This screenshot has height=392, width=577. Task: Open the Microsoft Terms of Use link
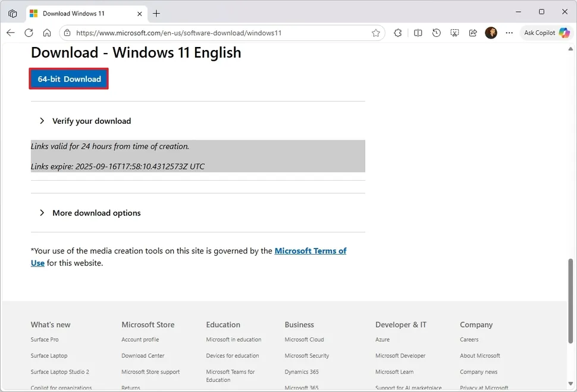click(x=310, y=251)
